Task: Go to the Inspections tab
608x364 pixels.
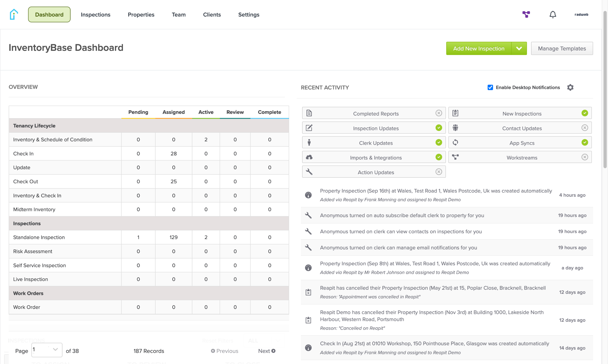Action: [95, 14]
